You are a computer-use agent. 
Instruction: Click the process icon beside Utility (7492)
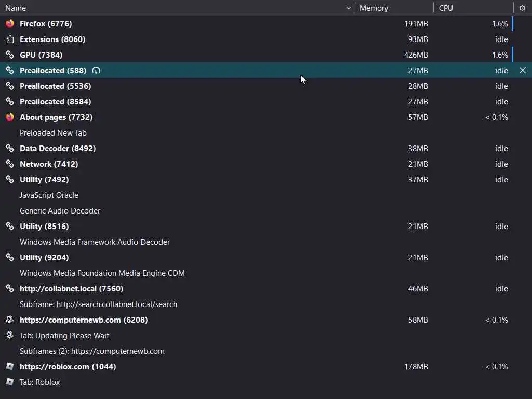10,179
